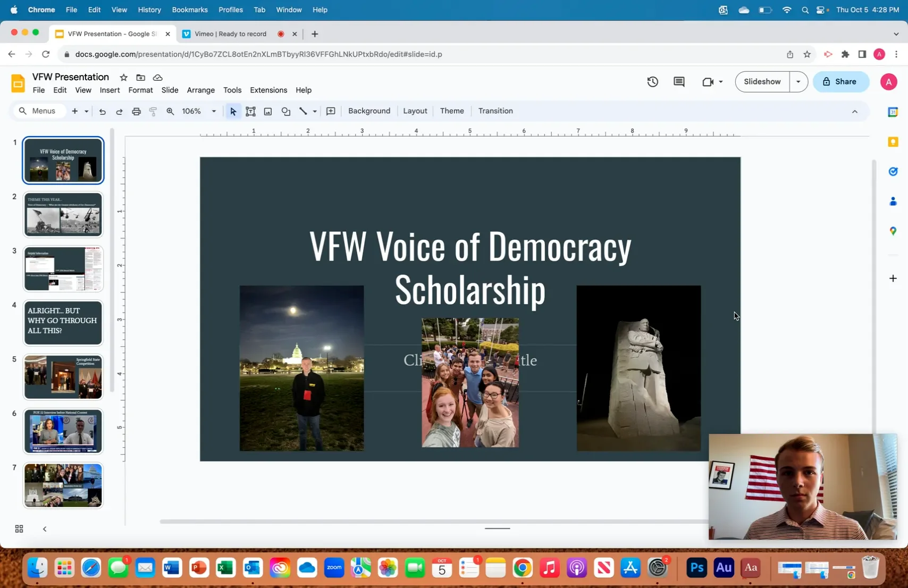Collapse the filmstrip with left chevron
Viewport: 908px width, 588px height.
(x=45, y=529)
